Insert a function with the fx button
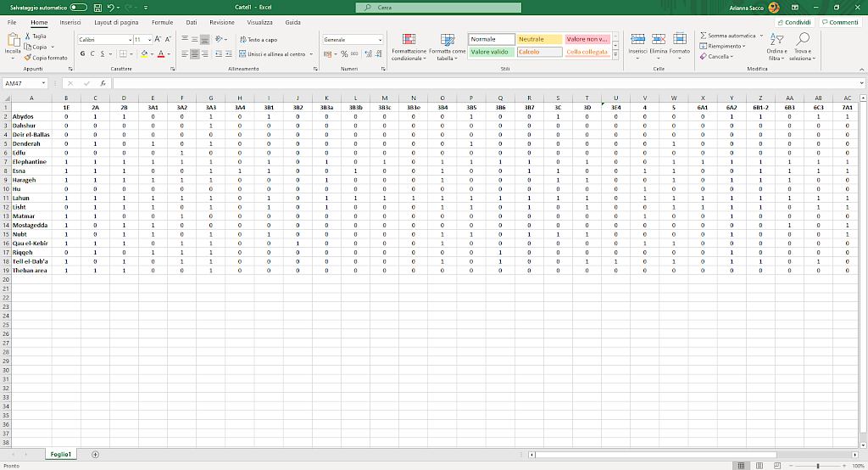The width and height of the screenshot is (868, 470). pyautogui.click(x=103, y=83)
